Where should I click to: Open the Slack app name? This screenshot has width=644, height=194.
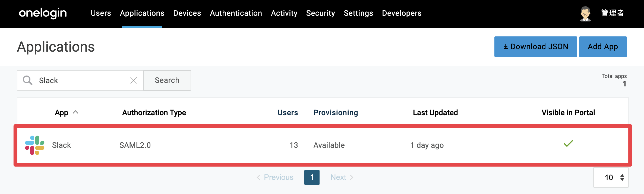[62, 145]
